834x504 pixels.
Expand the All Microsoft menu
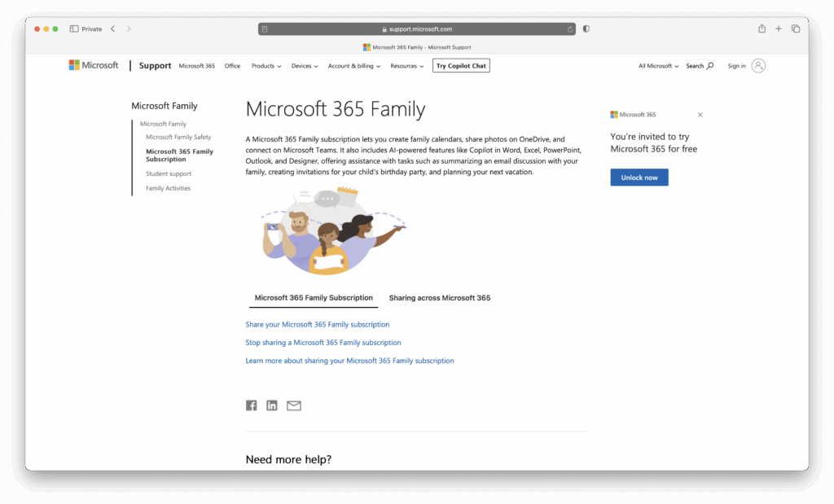(658, 66)
